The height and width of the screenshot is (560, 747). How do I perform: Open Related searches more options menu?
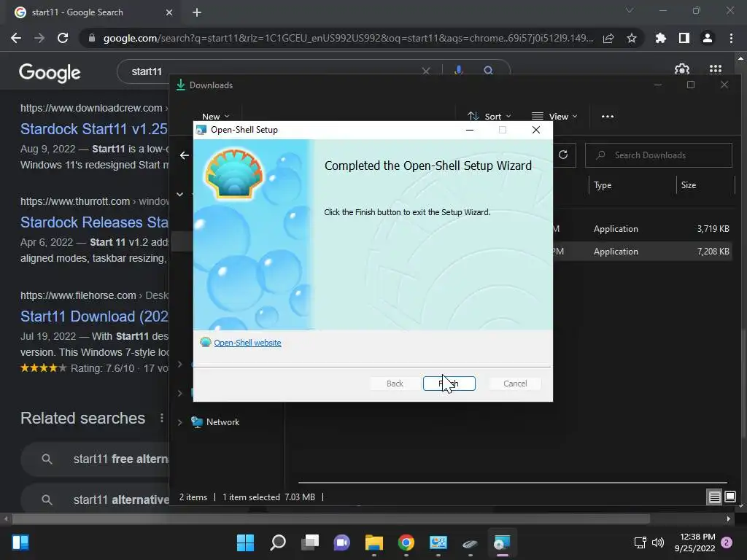point(162,418)
